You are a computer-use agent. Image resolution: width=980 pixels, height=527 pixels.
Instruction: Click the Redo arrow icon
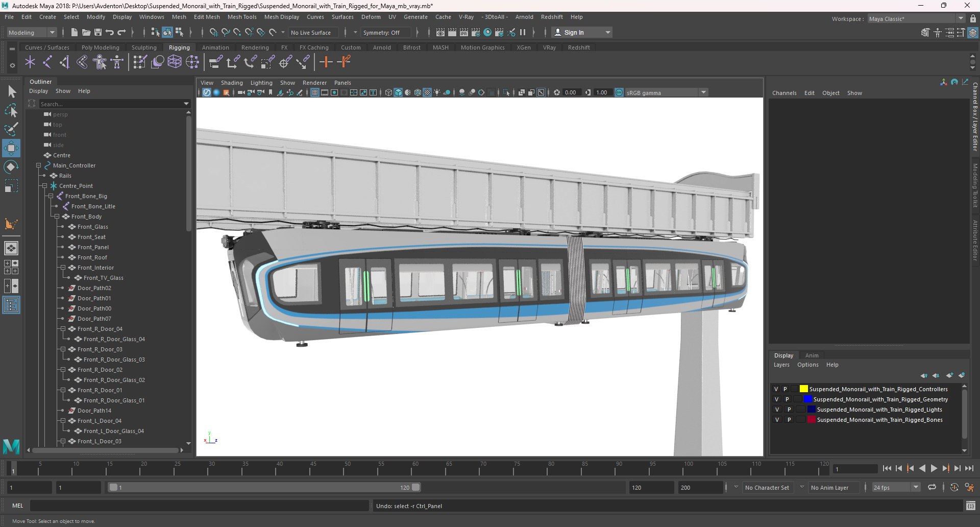(x=121, y=32)
